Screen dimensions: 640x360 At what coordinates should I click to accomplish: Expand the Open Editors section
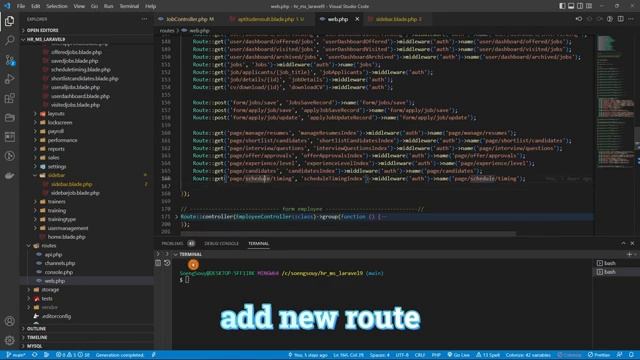42,30
